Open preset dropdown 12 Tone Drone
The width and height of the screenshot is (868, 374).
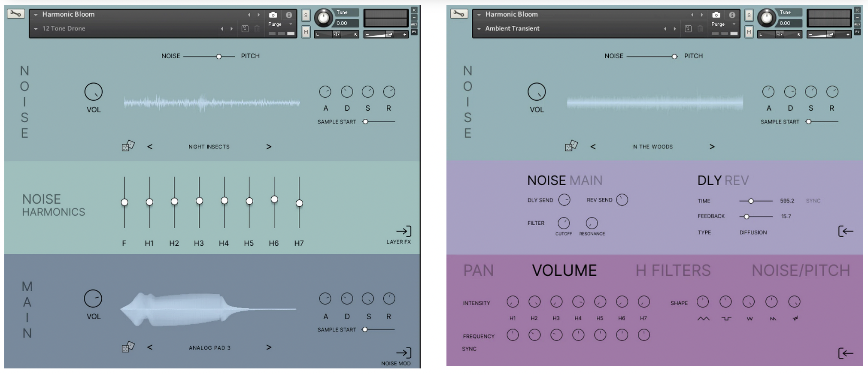tap(36, 29)
